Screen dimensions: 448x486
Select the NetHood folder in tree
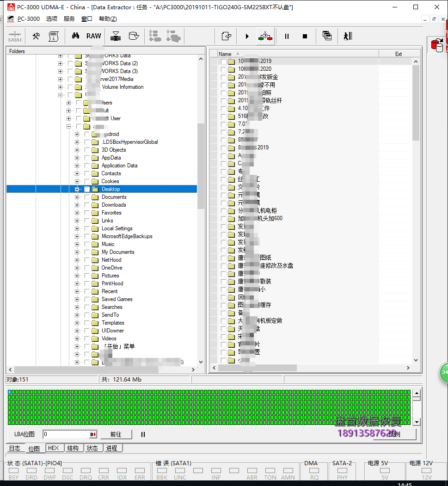pos(111,260)
